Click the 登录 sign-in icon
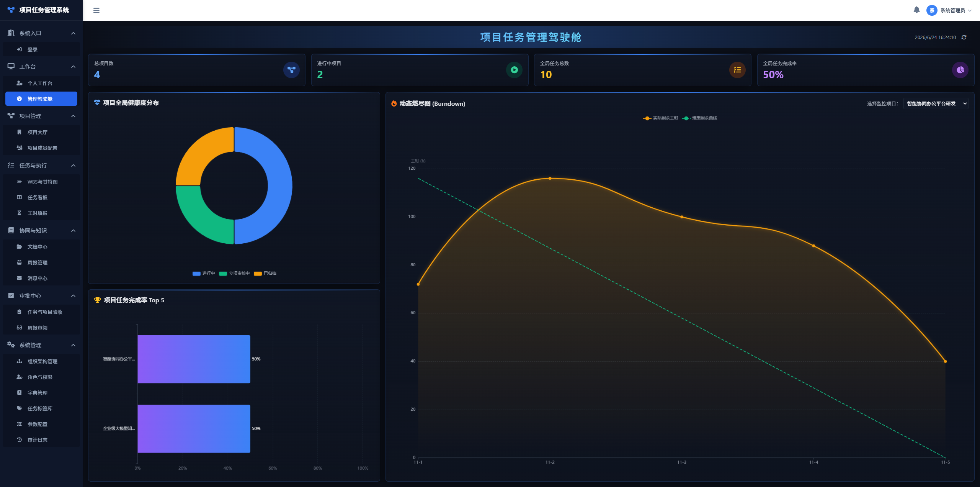980x487 pixels. click(x=19, y=49)
